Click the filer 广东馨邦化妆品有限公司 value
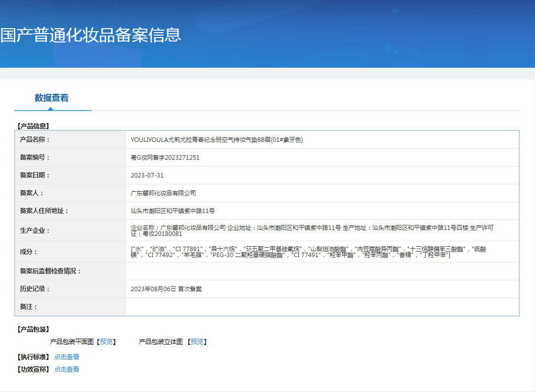The height and width of the screenshot is (392, 535). click(164, 193)
